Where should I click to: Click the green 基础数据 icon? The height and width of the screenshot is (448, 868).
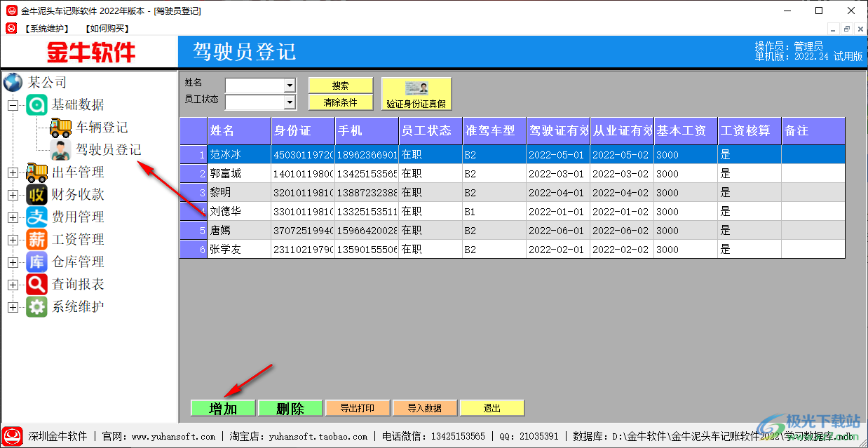(36, 104)
